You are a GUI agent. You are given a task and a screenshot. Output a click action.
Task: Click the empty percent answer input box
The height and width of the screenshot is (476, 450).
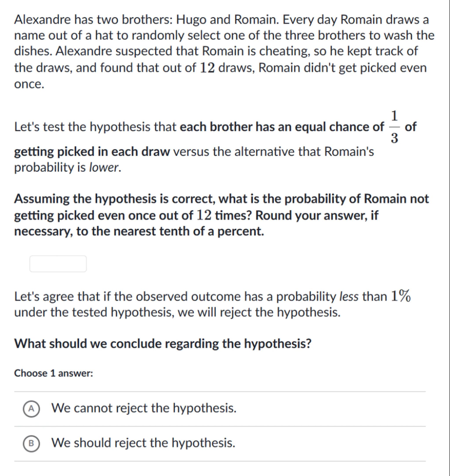(58, 264)
